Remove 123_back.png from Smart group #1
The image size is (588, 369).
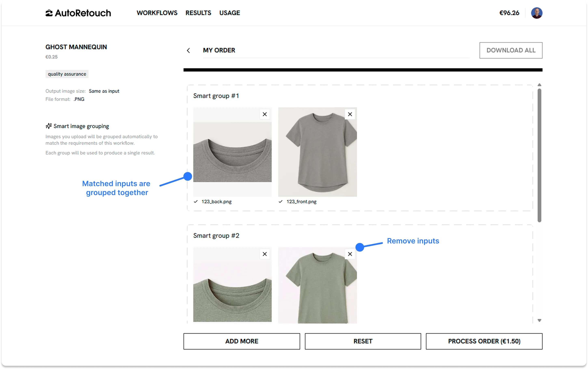pyautogui.click(x=265, y=114)
